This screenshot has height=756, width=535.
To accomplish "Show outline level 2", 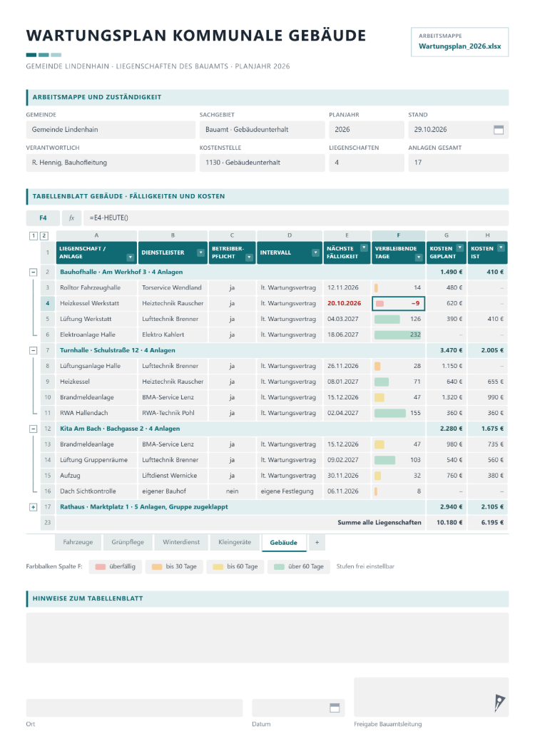I will [44, 236].
